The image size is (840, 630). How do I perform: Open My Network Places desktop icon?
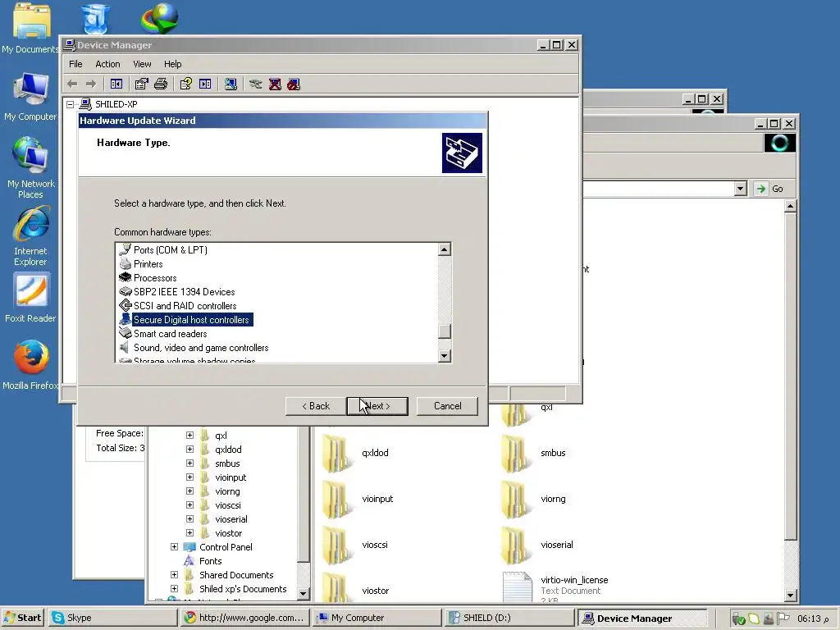click(x=30, y=167)
